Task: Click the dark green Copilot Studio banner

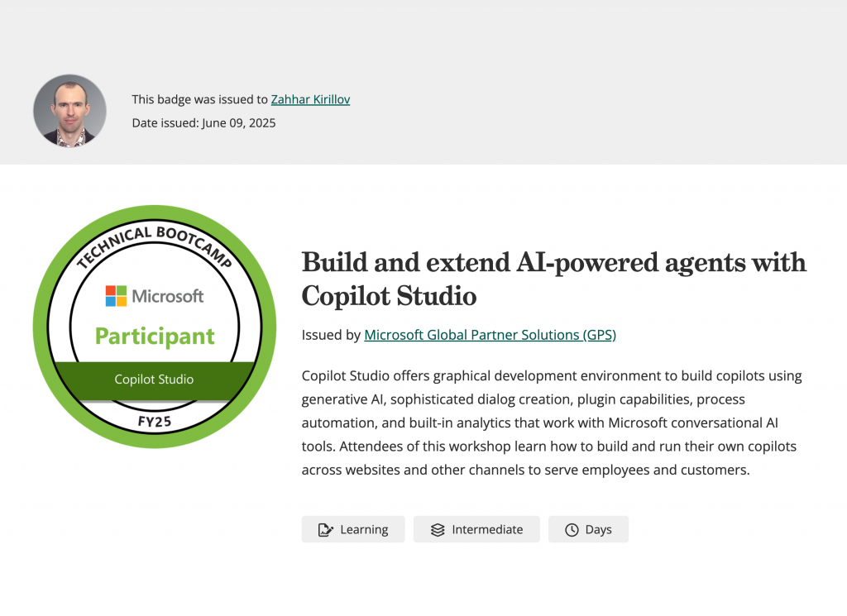Action: [155, 380]
